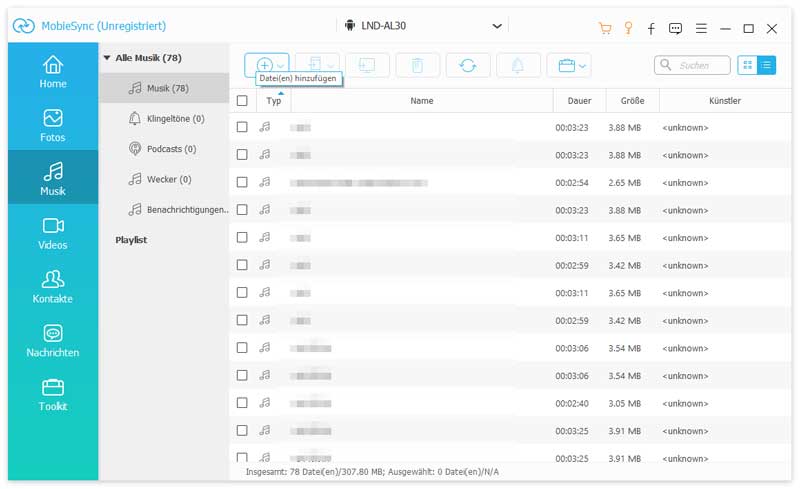Open the LND-AL30 device dropdown

coord(496,26)
